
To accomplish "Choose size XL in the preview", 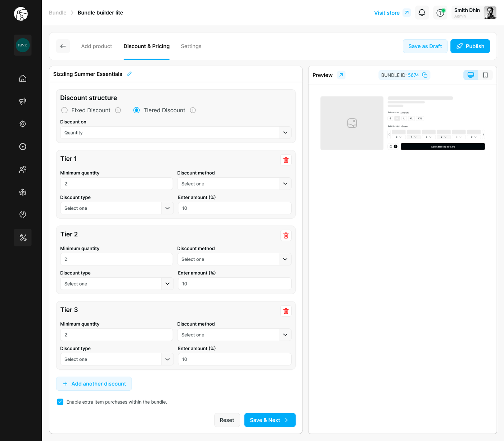I will (x=411, y=118).
